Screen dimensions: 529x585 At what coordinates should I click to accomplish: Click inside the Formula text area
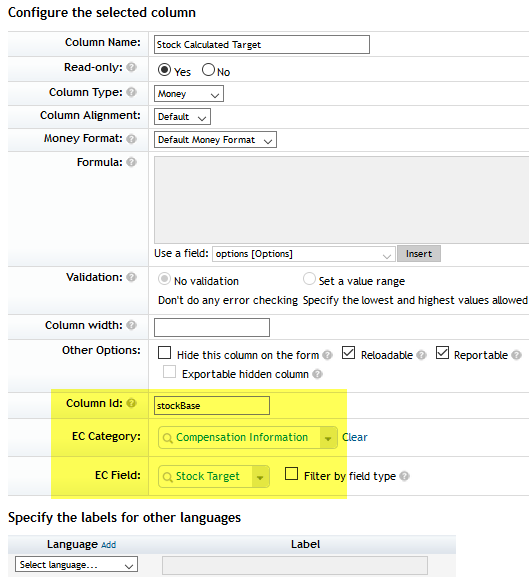341,200
